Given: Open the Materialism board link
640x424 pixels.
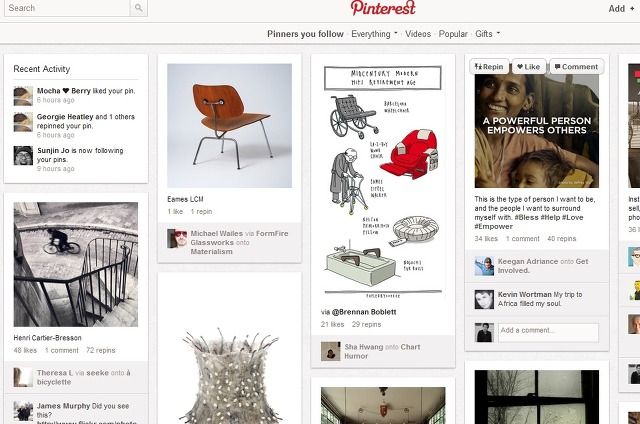Looking at the screenshot, I should point(211,252).
